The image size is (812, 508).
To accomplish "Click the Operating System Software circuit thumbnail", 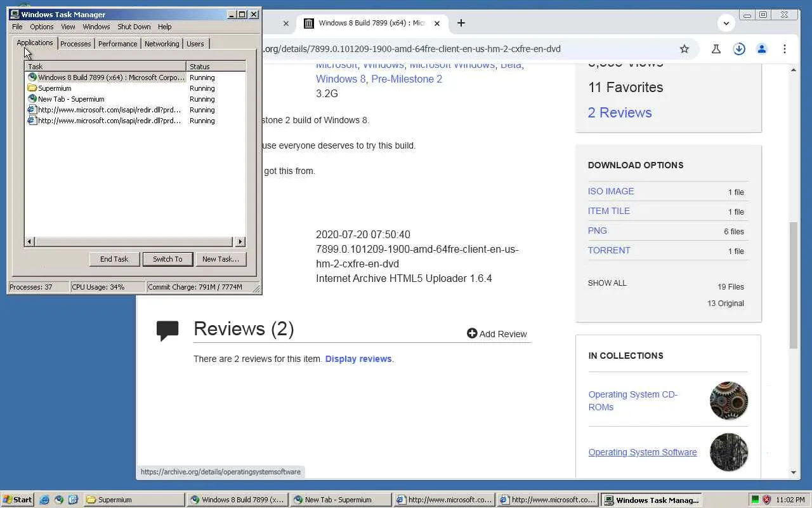I will point(729,452).
